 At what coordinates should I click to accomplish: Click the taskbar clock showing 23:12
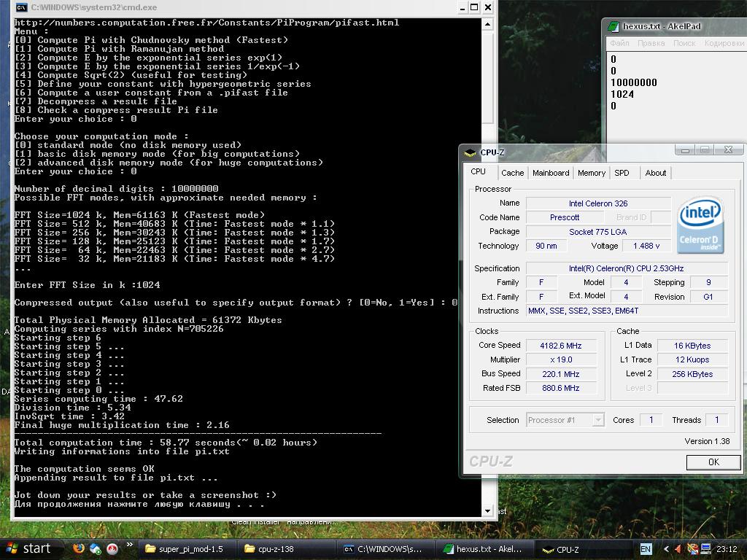pos(727,549)
